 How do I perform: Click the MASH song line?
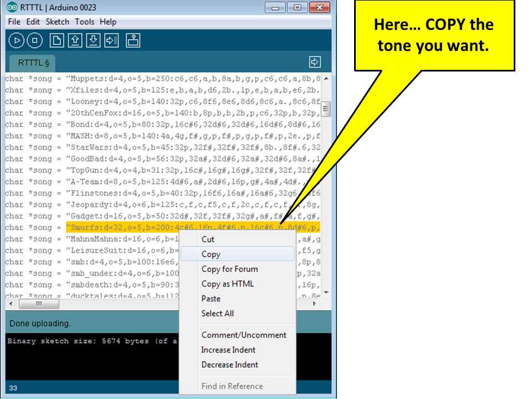[x=162, y=136]
